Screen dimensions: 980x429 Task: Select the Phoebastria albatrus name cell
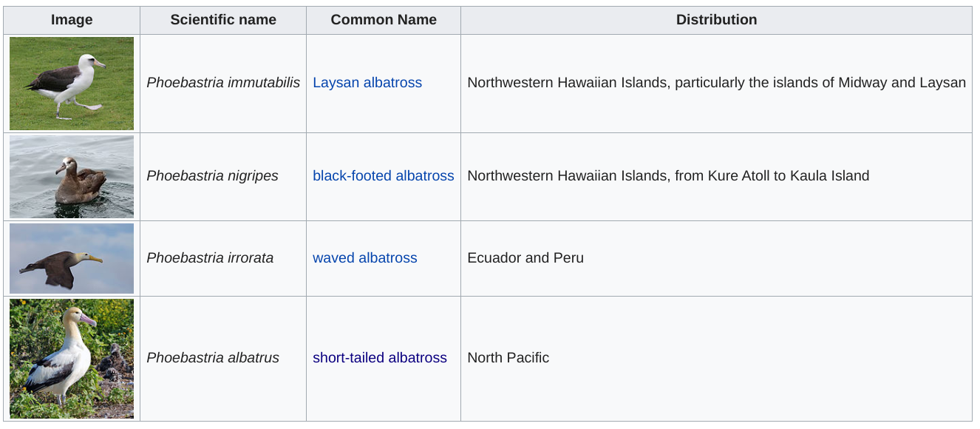(x=223, y=358)
